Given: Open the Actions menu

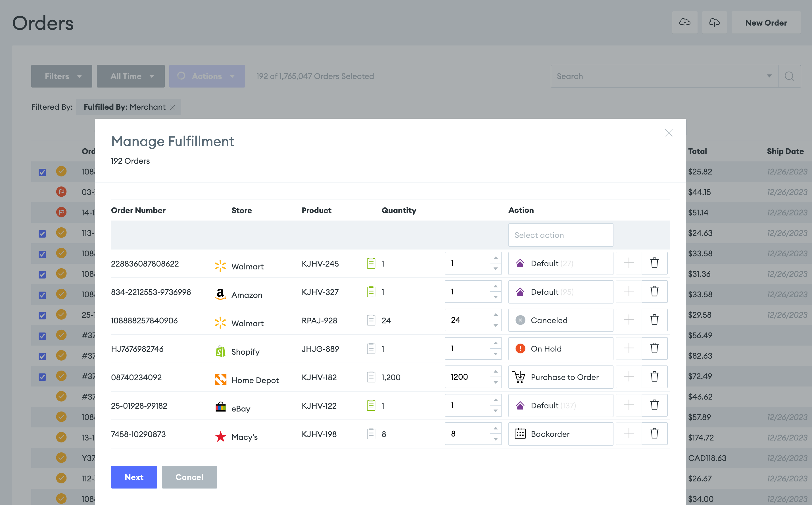Looking at the screenshot, I should point(207,76).
